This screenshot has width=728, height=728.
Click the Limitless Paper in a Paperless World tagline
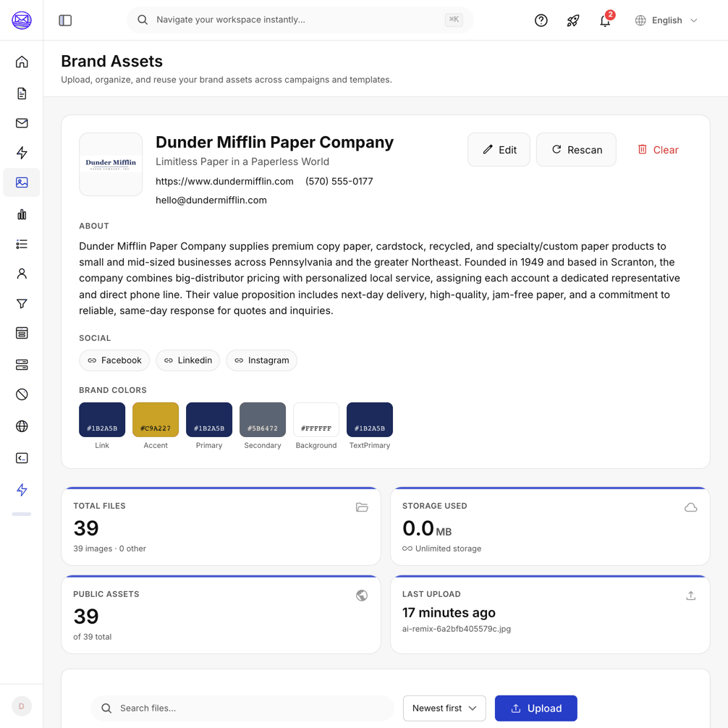[x=242, y=161]
